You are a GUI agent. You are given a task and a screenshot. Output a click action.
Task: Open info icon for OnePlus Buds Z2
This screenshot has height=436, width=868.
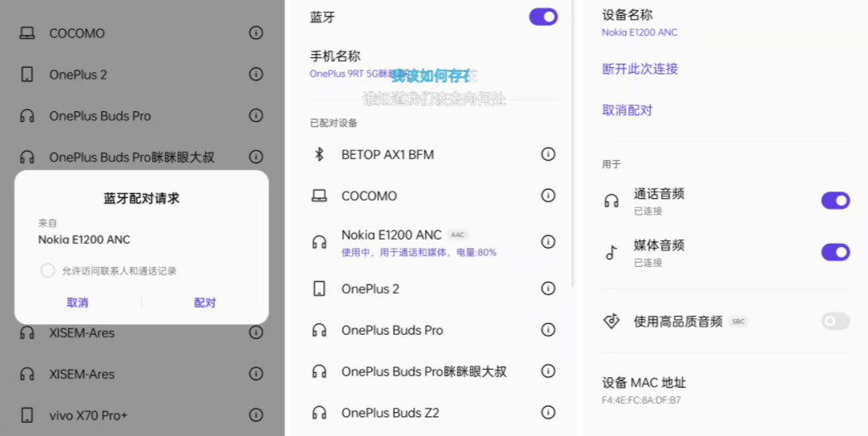(x=548, y=412)
